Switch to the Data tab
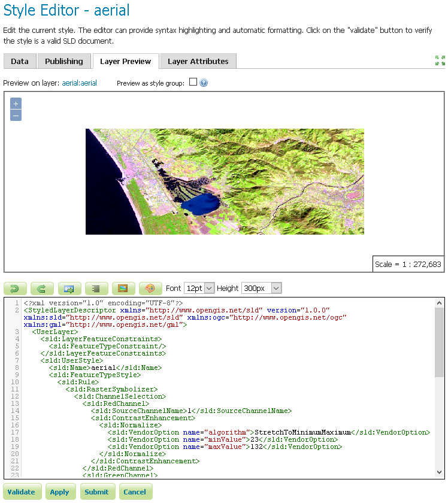Screen dimensions: 448x504 coord(20,61)
